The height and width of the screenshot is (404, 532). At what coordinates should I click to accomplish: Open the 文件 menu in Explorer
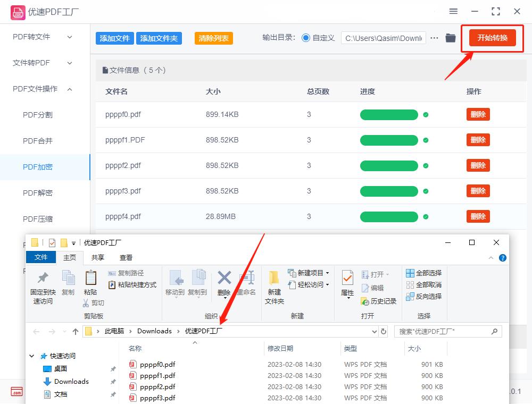click(41, 257)
